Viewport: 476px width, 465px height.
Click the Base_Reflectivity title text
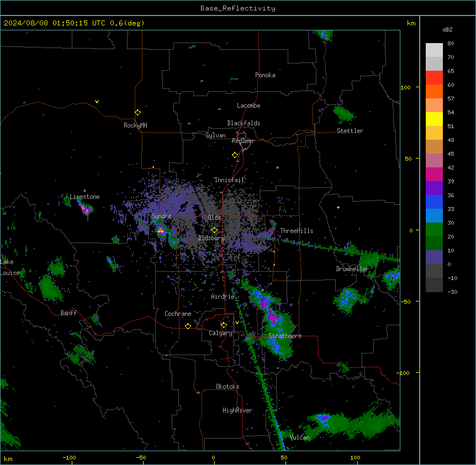(238, 8)
